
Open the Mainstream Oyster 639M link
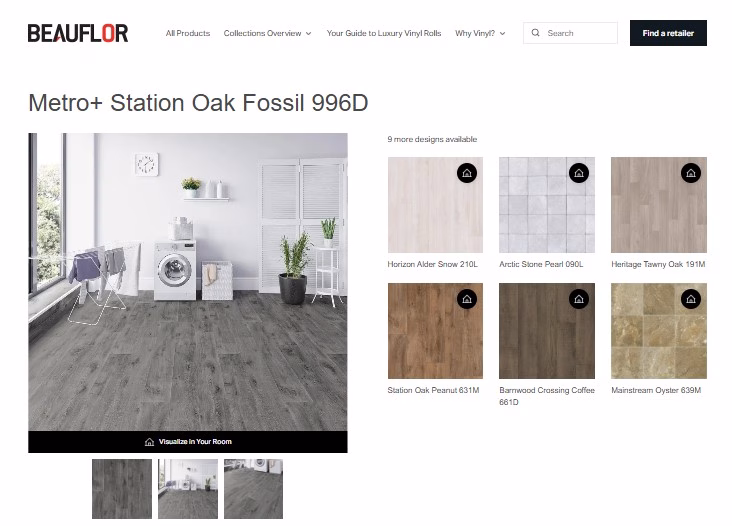[656, 390]
